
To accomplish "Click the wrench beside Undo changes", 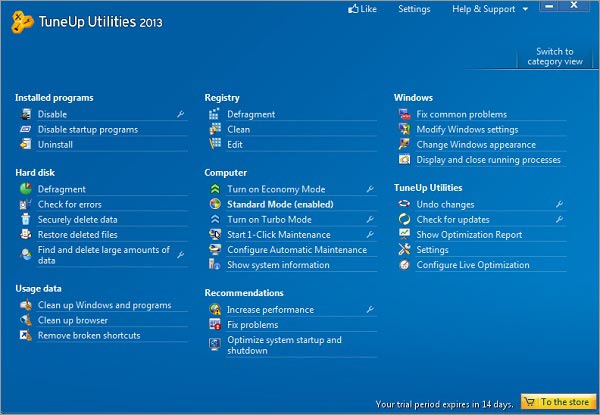I will point(559,204).
